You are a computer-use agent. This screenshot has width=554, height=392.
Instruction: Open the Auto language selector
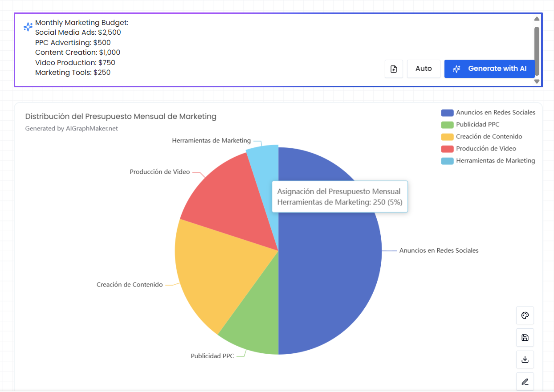[x=424, y=69]
